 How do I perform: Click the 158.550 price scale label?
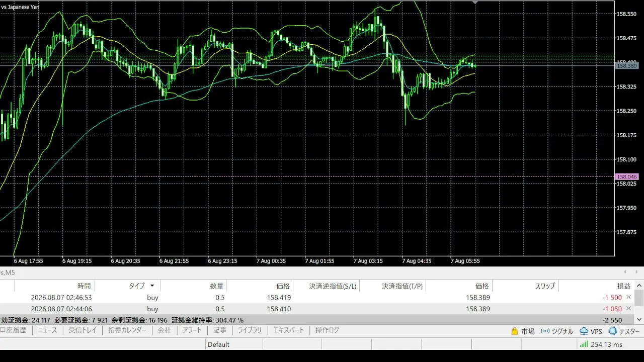[x=626, y=14]
